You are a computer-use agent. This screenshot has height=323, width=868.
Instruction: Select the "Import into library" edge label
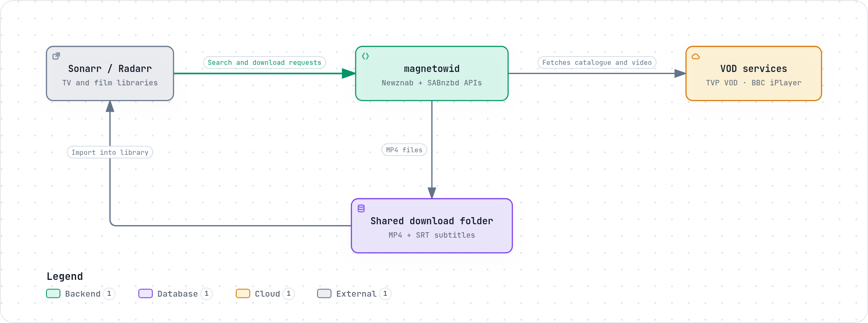pos(110,152)
